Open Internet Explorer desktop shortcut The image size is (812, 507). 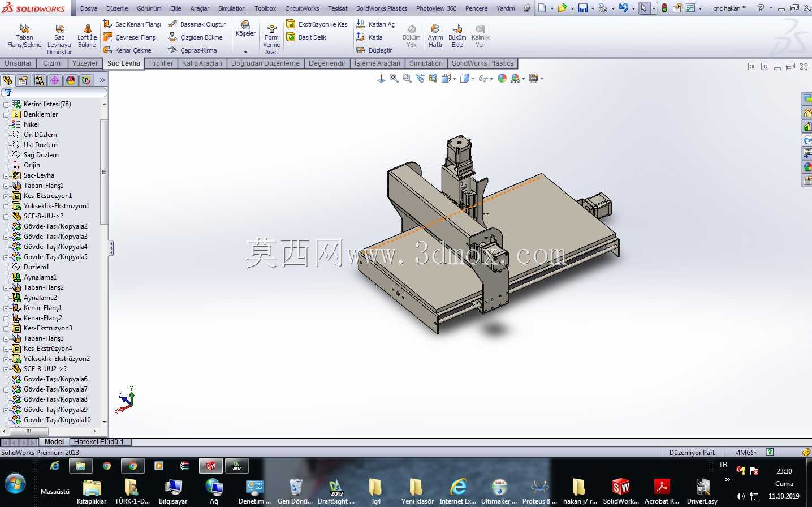tap(458, 491)
